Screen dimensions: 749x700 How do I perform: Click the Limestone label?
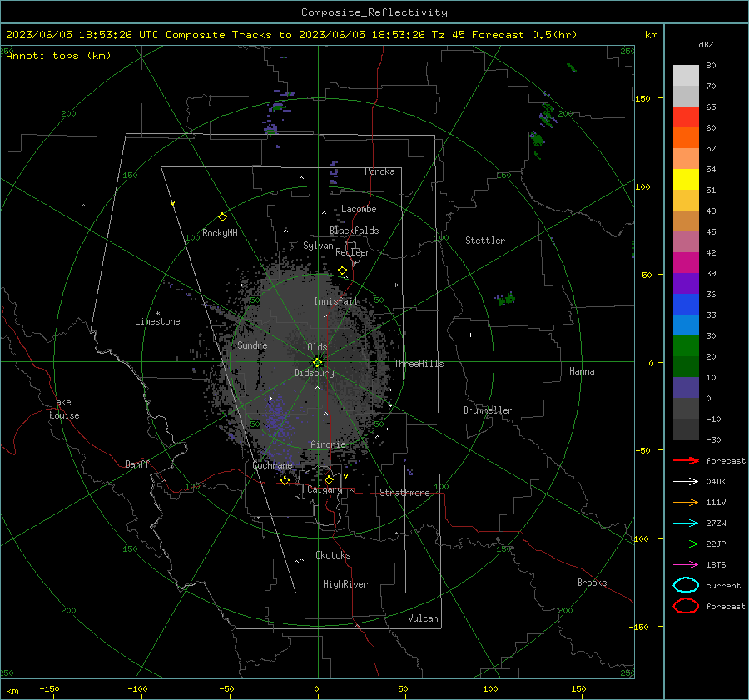[x=157, y=321]
